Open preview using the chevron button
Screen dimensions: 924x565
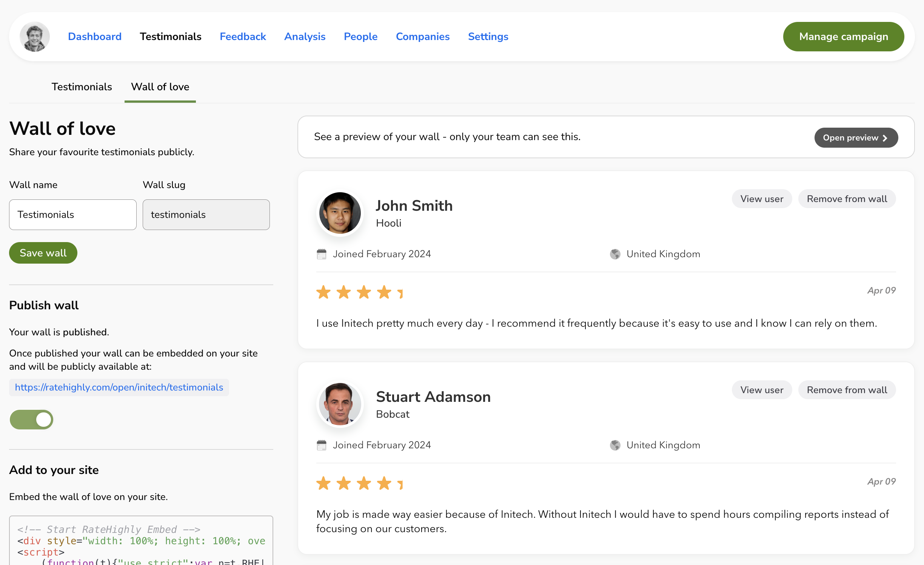tap(856, 138)
